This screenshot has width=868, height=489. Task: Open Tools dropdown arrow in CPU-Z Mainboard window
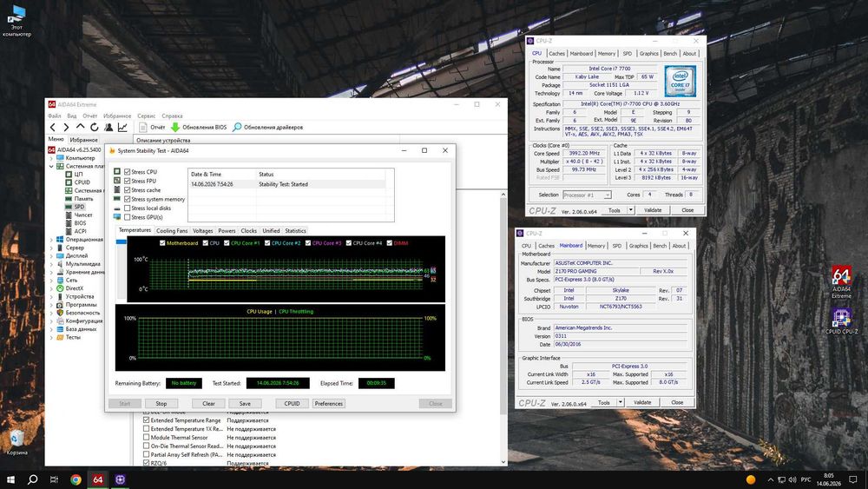[620, 403]
